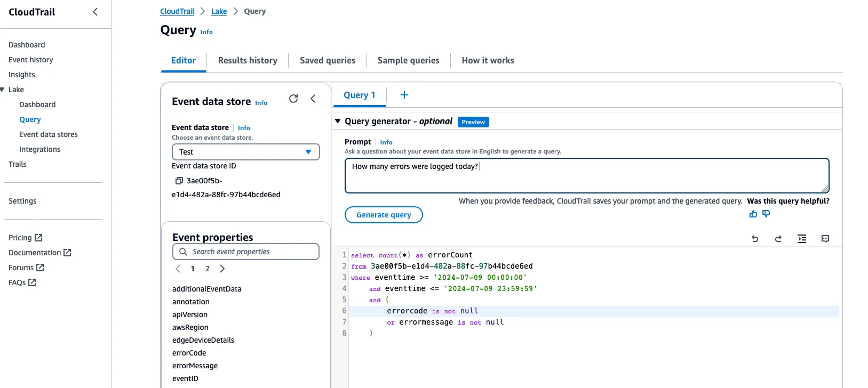Open the Documentation external link icon
868x388 pixels.
(x=67, y=253)
